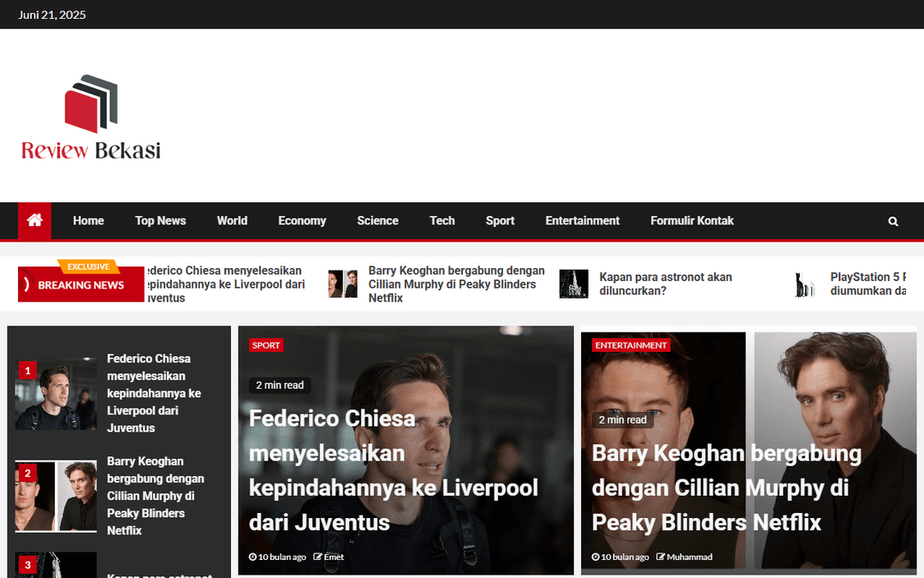The image size is (924, 578).
Task: Open featured Barry Keoghan Cillian Murphy title
Action: [726, 488]
